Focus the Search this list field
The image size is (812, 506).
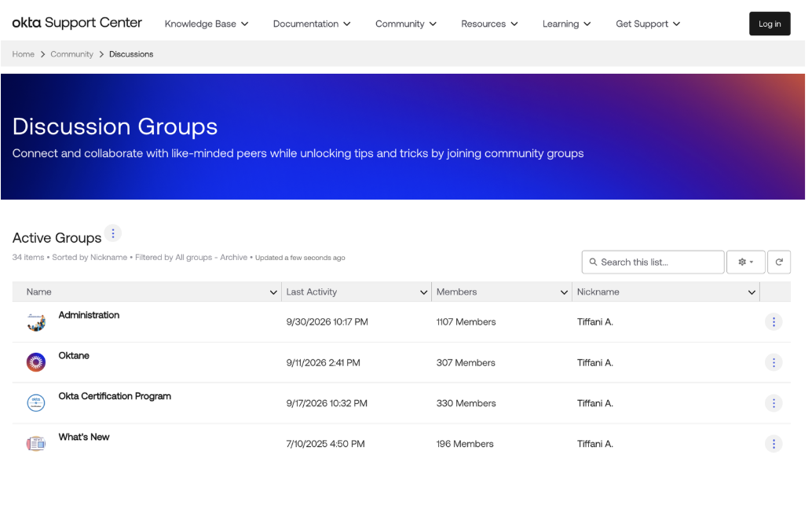[x=653, y=262]
